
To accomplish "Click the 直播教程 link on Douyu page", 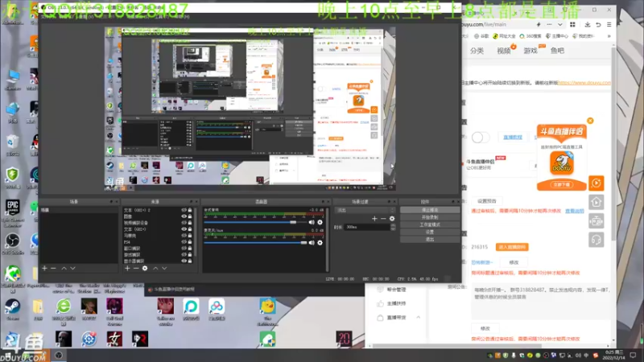I will [513, 138].
